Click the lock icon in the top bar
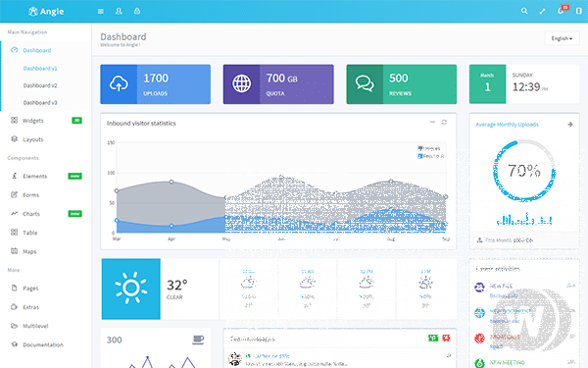Screen dimensions: 588x368 tap(137, 11)
